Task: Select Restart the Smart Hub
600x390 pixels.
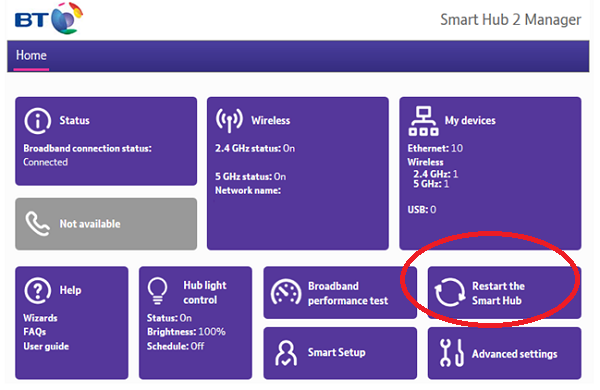Action: (498, 293)
